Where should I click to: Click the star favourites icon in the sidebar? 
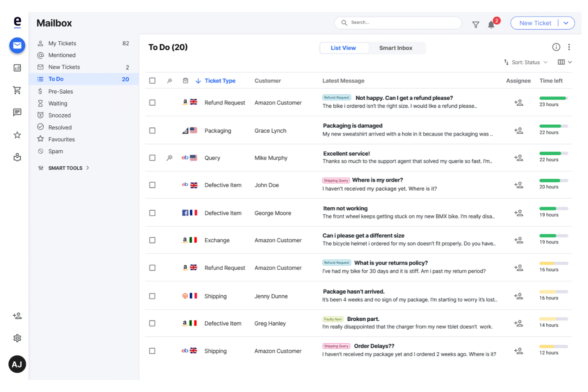[17, 135]
